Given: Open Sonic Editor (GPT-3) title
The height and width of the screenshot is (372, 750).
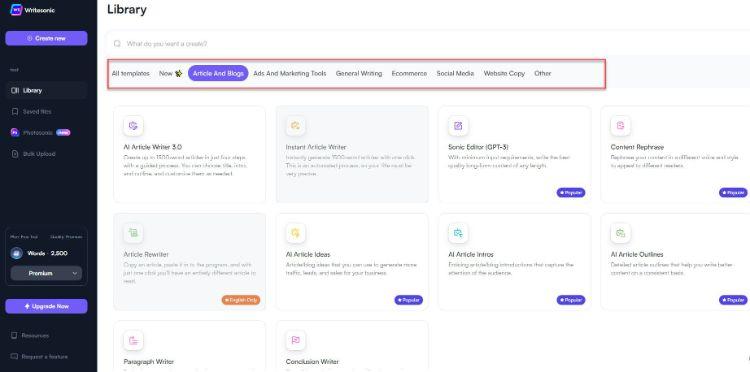Looking at the screenshot, I should coord(478,147).
